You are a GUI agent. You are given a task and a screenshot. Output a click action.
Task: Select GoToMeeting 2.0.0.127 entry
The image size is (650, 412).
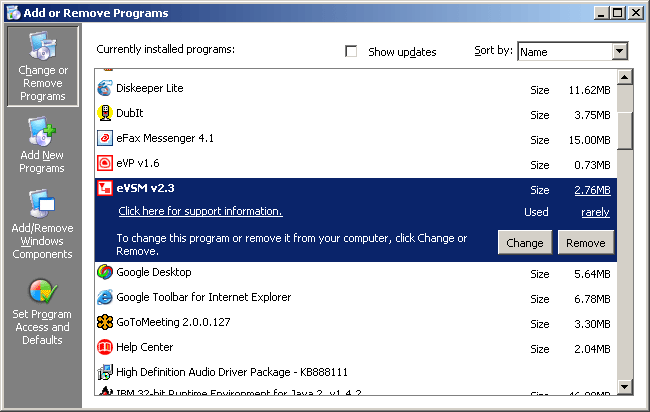tap(356, 322)
